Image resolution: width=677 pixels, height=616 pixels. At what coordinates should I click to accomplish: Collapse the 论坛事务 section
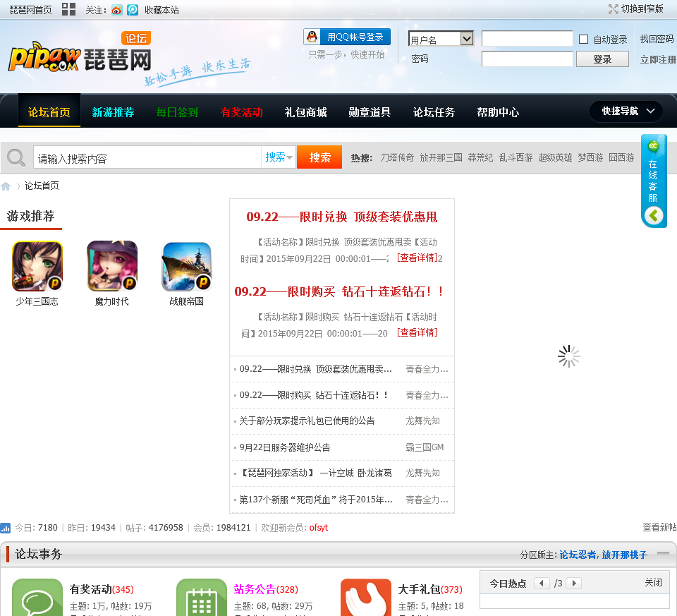click(x=663, y=553)
